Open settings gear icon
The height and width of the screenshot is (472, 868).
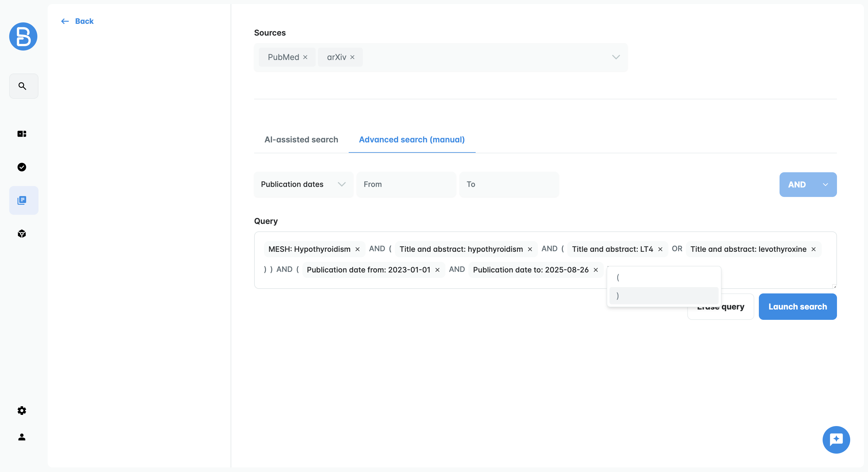tap(22, 410)
